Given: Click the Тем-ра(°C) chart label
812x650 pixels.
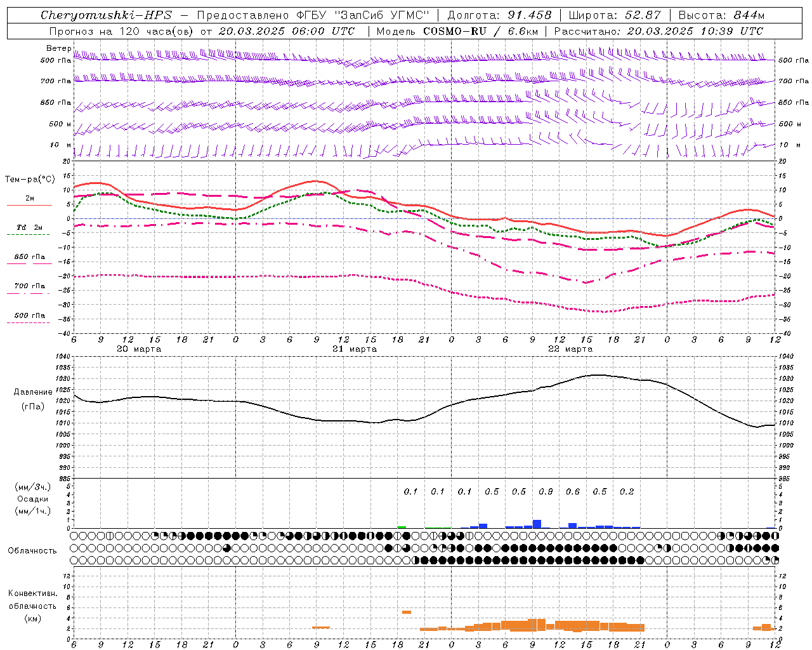Looking at the screenshot, I should pyautogui.click(x=30, y=180).
